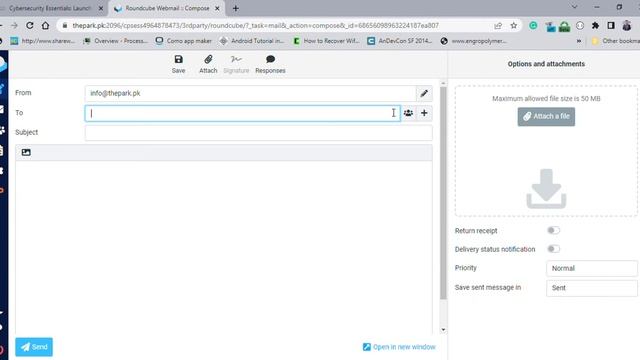Switch to the Roundcube Webmail Compose tab
This screenshot has height=360, width=640.
click(167, 8)
